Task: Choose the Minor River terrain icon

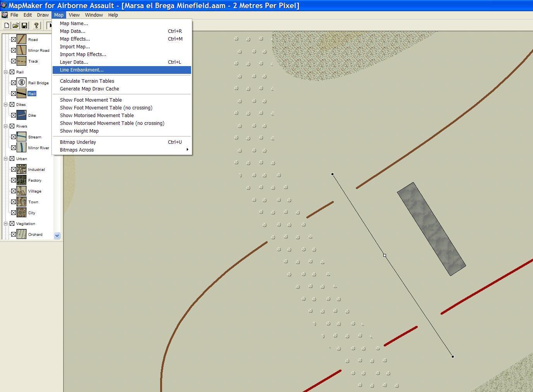Action: point(21,148)
